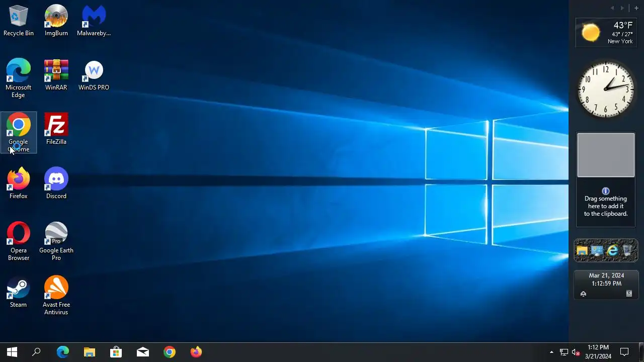Click the network icon in system tray

pos(564,352)
